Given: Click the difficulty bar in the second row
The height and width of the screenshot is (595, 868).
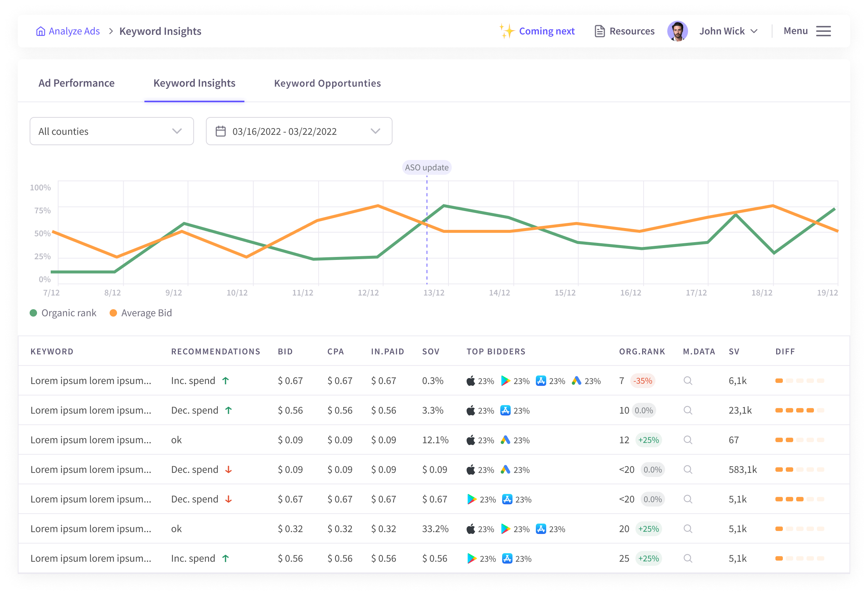Looking at the screenshot, I should pos(799,410).
